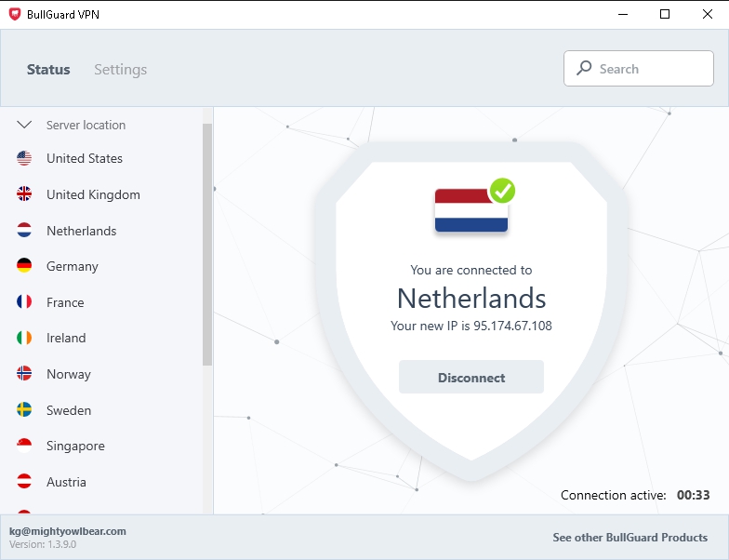Click the large Netherlands flag with checkmark
The height and width of the screenshot is (560, 729).
[x=471, y=209]
